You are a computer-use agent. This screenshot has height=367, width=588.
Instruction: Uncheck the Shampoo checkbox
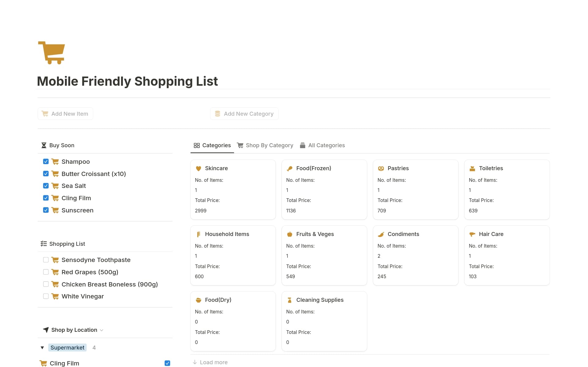click(46, 161)
